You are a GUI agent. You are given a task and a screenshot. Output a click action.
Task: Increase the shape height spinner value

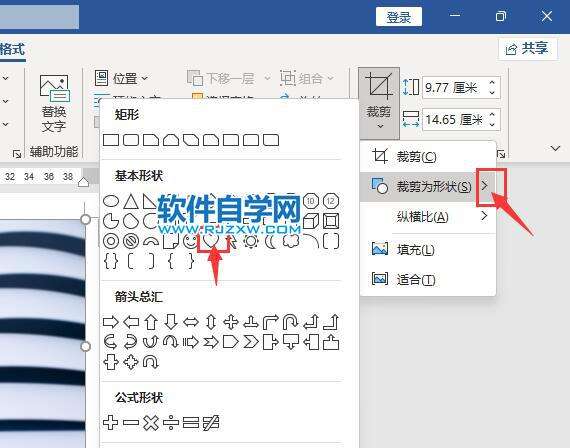point(492,83)
